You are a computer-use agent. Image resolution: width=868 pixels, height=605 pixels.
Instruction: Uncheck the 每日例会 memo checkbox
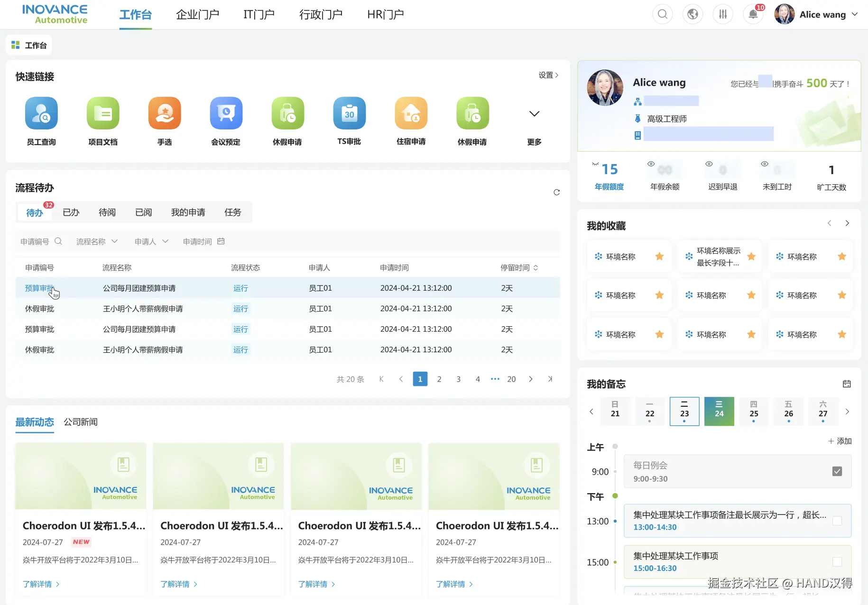point(837,471)
